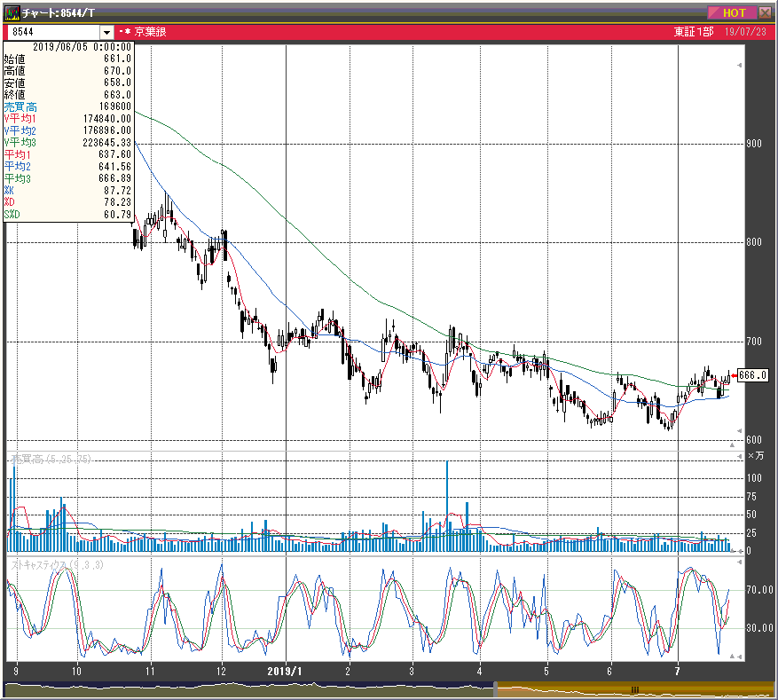778x700 pixels.
Task: Click the 600 price axis label
Action: [754, 440]
